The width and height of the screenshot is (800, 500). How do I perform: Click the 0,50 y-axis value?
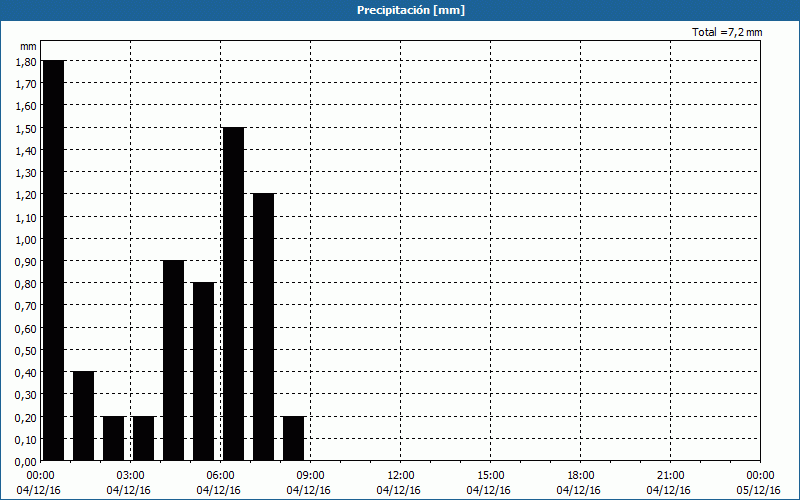(26, 351)
